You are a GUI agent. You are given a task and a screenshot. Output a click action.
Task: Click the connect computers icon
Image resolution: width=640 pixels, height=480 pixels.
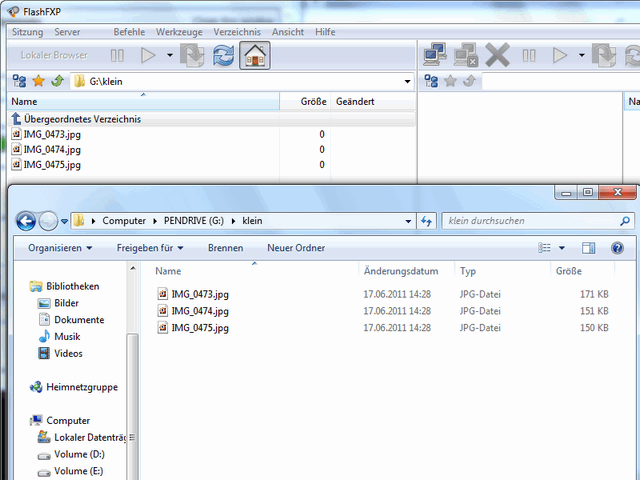434,55
